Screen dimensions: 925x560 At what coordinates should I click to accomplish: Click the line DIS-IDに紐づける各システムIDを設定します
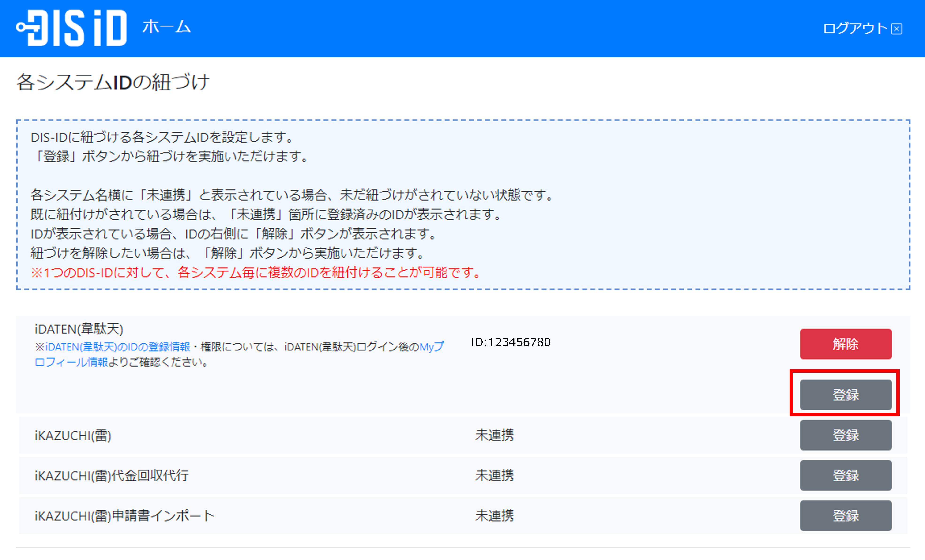click(162, 137)
